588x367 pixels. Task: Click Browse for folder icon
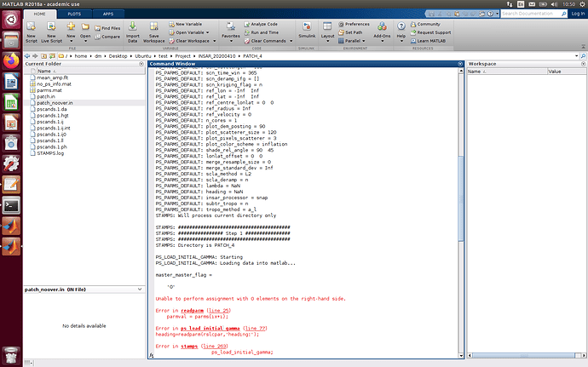[52, 56]
